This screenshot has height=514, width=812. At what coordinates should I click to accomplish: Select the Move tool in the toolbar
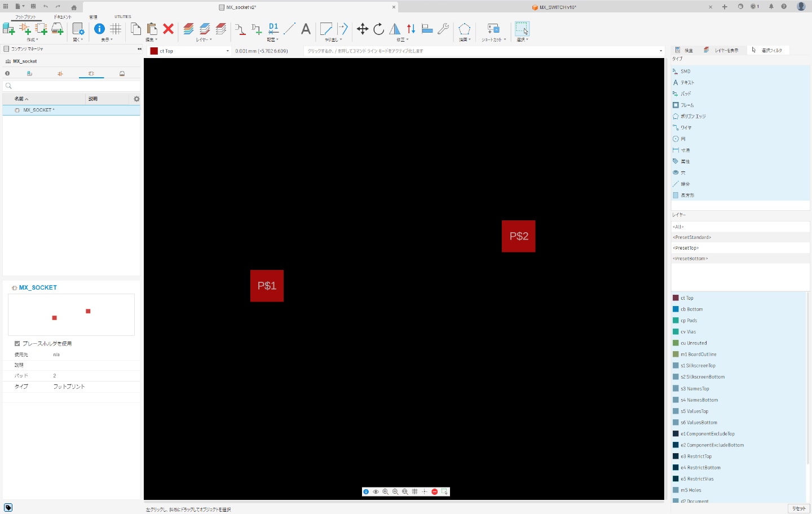363,29
